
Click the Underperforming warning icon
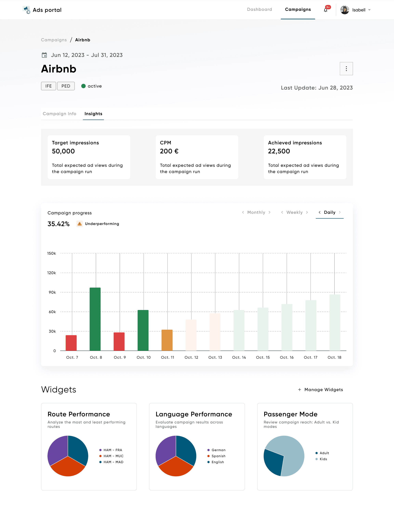(x=80, y=224)
